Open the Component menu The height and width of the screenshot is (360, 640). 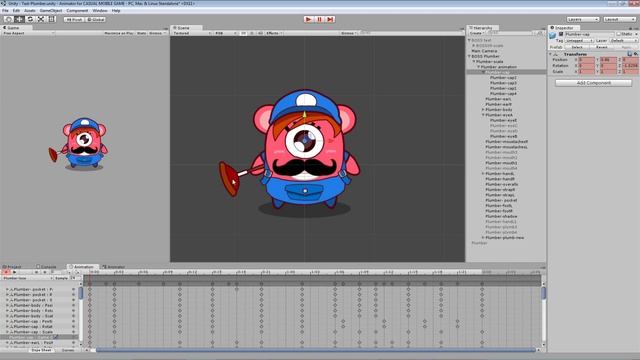point(77,11)
